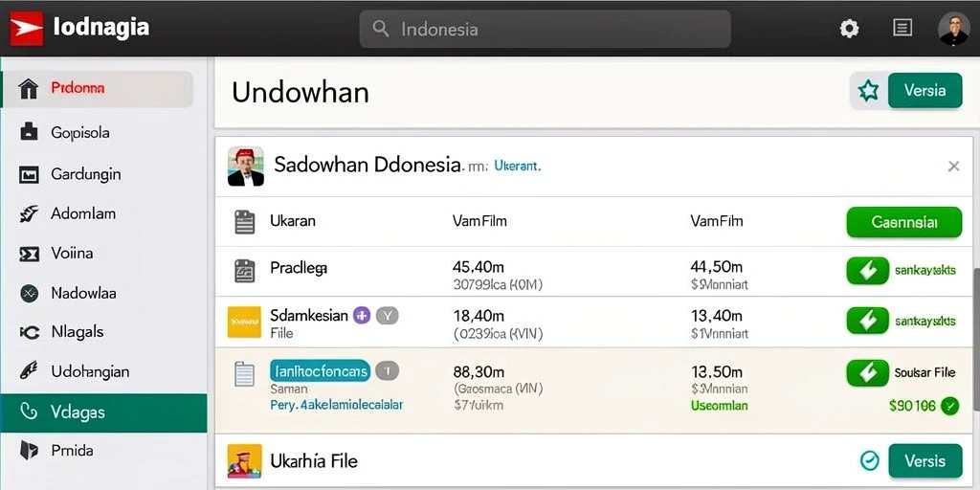Click the star favorite icon beside Versia
The image size is (980, 490).
tap(868, 91)
